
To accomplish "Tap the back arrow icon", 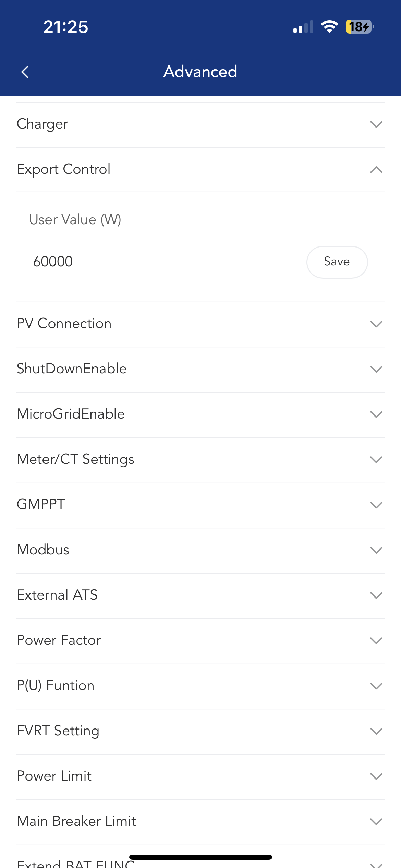I will click(x=25, y=72).
